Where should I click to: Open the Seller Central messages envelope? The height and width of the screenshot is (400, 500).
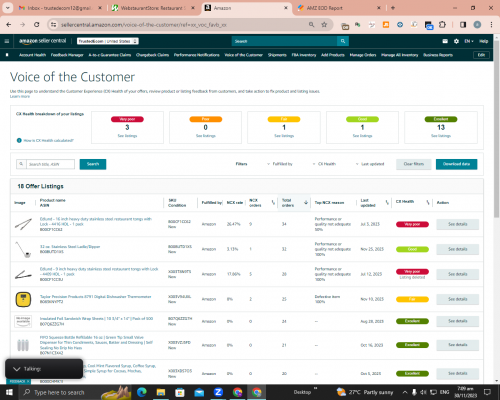445,41
